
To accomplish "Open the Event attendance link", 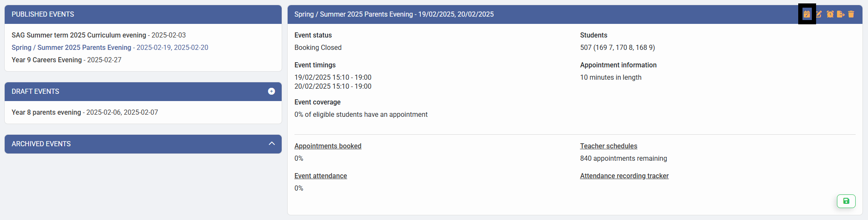I will click(x=320, y=176).
